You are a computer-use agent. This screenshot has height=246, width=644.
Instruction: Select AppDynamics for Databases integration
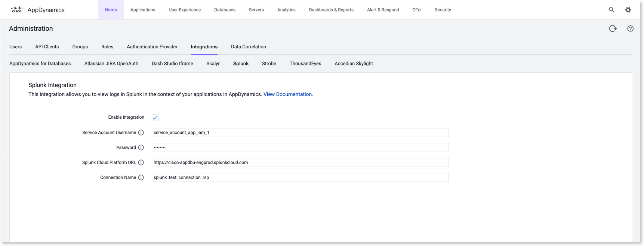[x=40, y=64]
